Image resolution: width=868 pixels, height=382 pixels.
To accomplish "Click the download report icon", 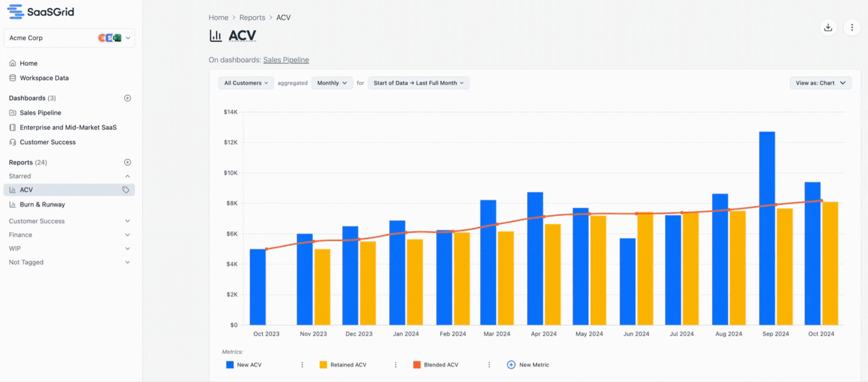I will point(828,28).
